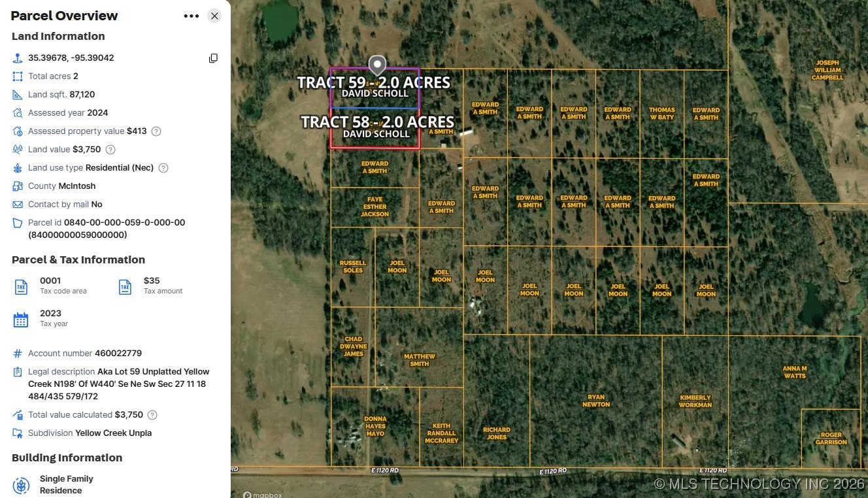
Task: Click the Subdivision icon beside Yellow Creek Unpla
Action: coord(17,433)
